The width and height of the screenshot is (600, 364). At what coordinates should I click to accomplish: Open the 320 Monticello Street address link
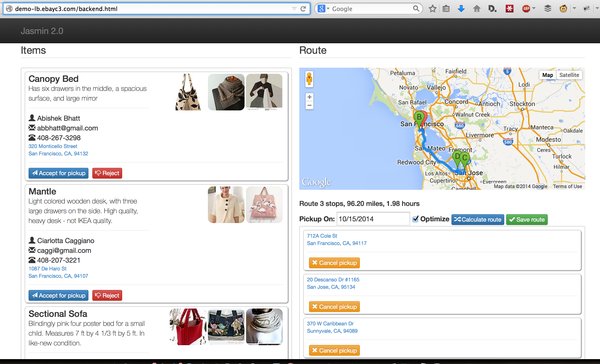point(53,146)
